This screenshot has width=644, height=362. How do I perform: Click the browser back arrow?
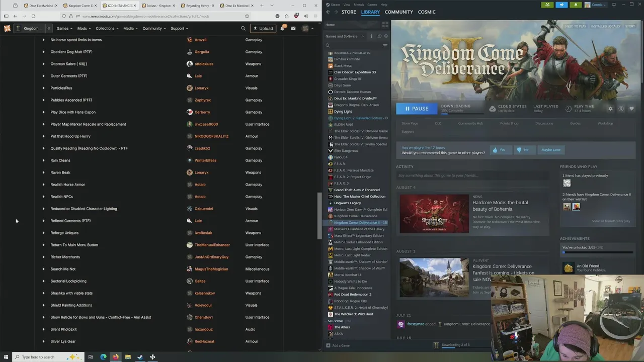(x=15, y=16)
